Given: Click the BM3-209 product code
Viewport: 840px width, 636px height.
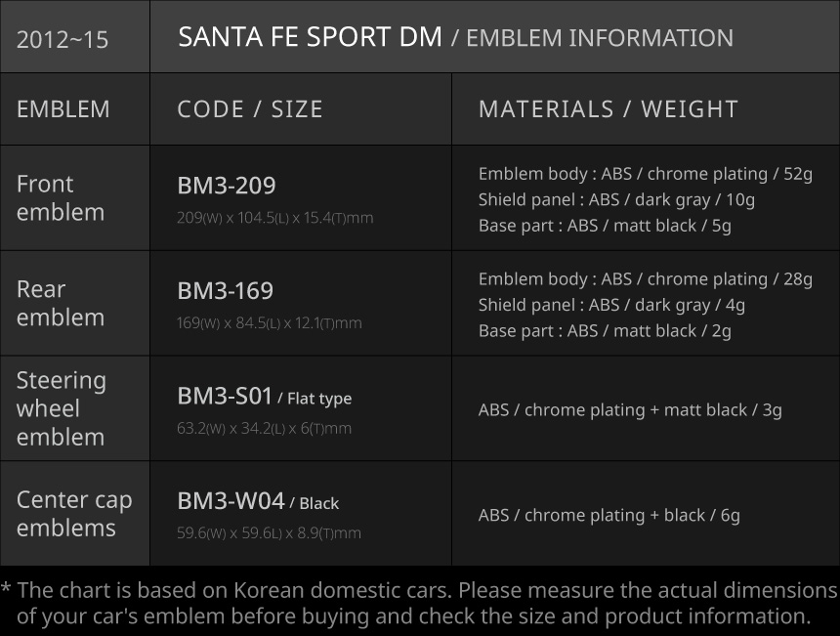Looking at the screenshot, I should pos(227,186).
